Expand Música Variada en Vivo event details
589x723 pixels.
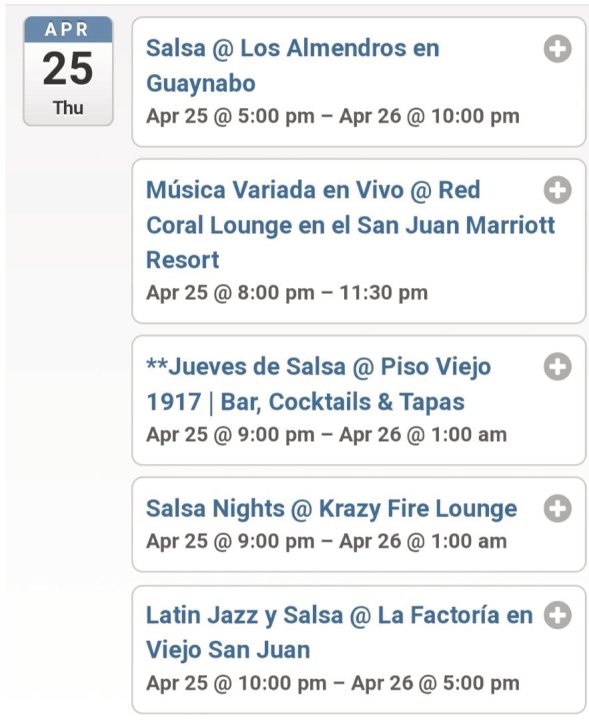pos(557,190)
